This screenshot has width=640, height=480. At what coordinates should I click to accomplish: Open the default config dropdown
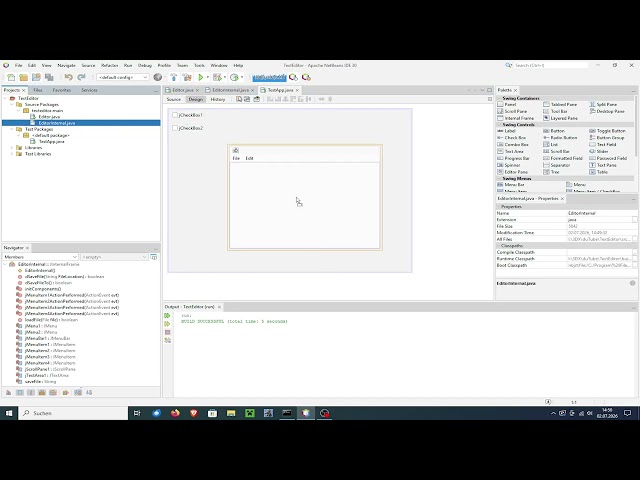coord(122,77)
